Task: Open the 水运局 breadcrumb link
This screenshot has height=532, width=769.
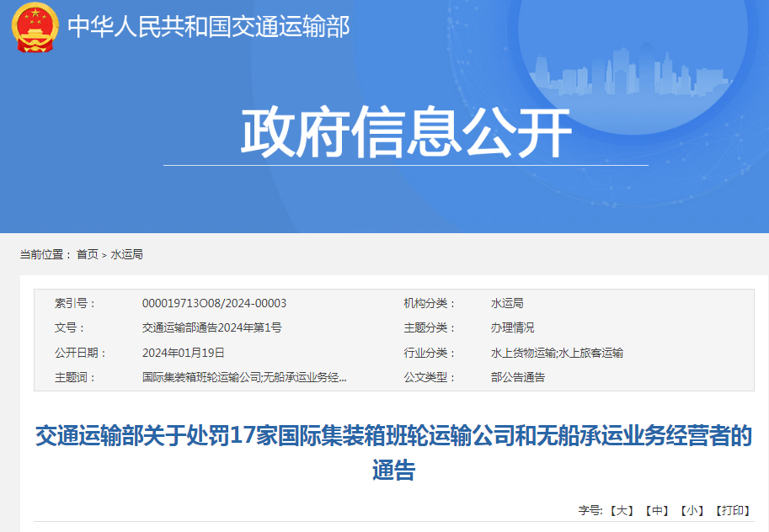Action: pyautogui.click(x=126, y=254)
